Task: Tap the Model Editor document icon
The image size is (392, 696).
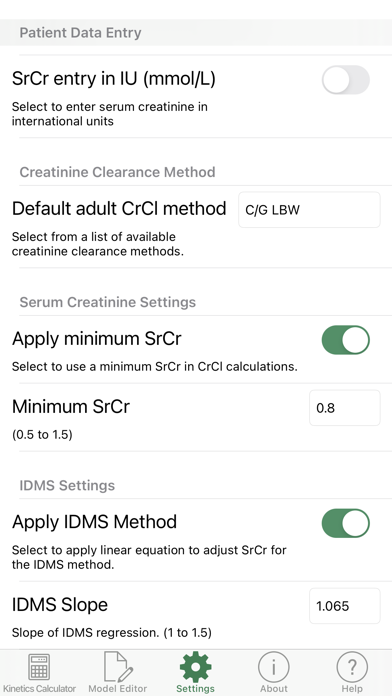Action: click(117, 666)
